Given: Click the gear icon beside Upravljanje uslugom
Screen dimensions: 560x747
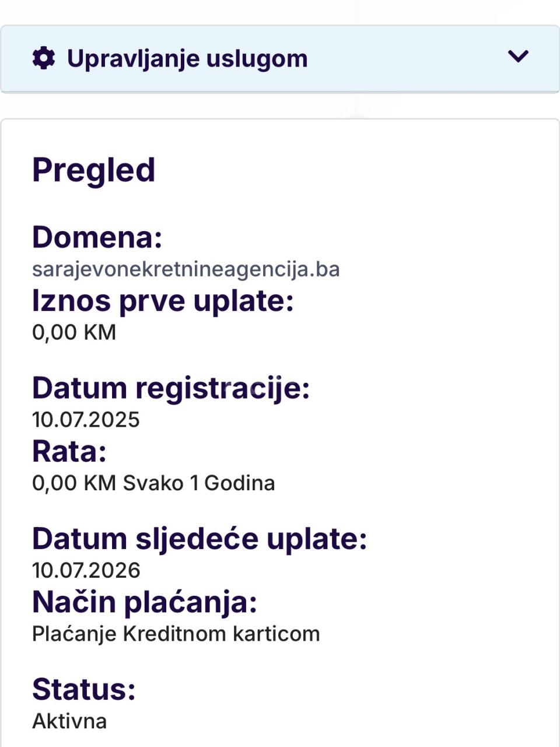Looking at the screenshot, I should pyautogui.click(x=44, y=58).
